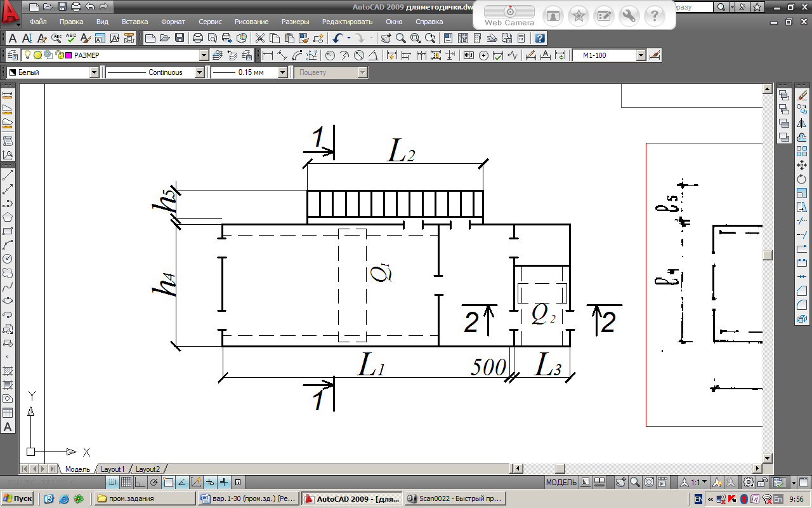The height and width of the screenshot is (508, 812).
Task: Select the Rotate modify tool
Action: pos(801,180)
